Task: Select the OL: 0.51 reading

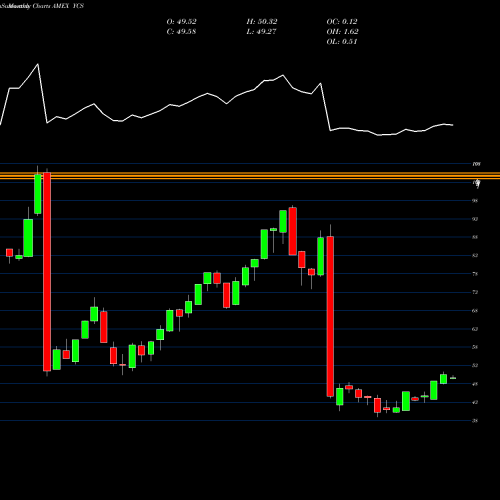Action: pyautogui.click(x=342, y=42)
